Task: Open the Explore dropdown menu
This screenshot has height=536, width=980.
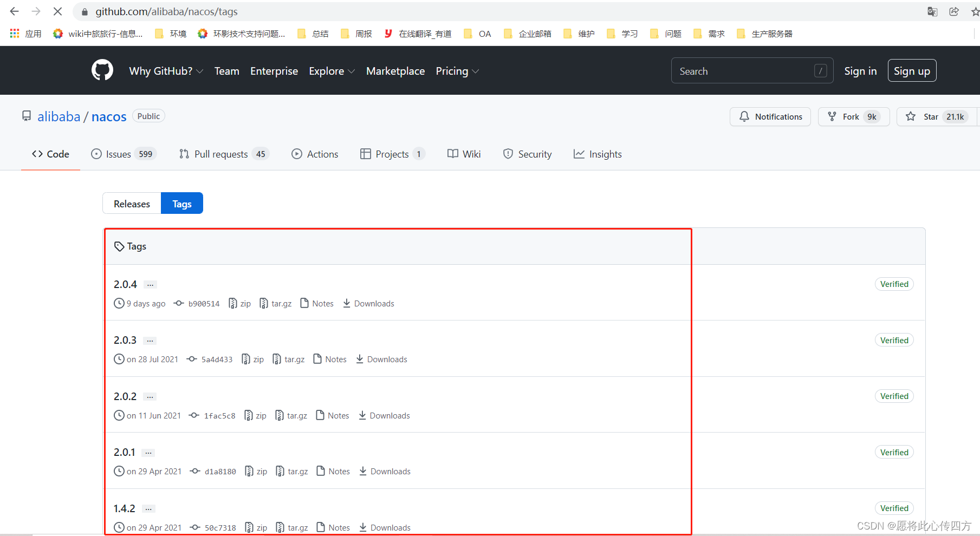Action: (332, 71)
